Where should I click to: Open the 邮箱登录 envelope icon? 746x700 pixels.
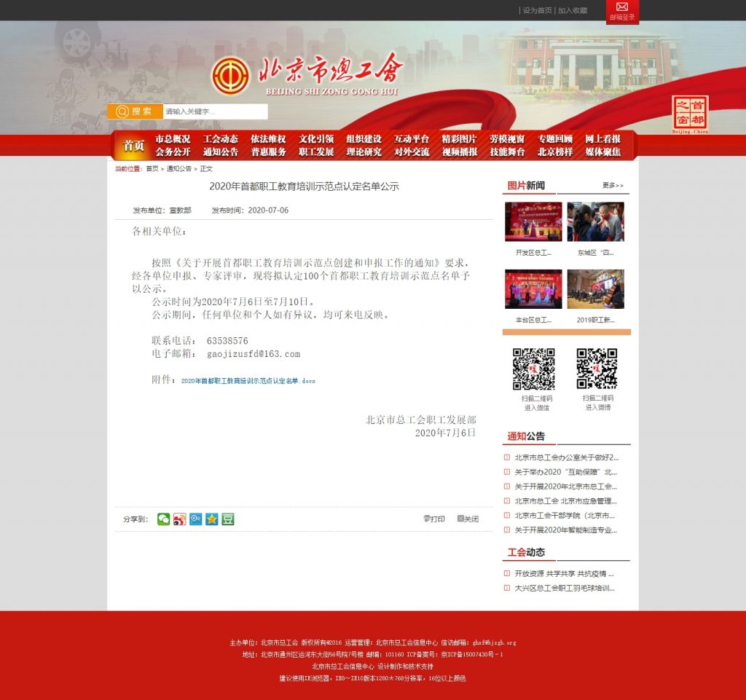(x=622, y=8)
